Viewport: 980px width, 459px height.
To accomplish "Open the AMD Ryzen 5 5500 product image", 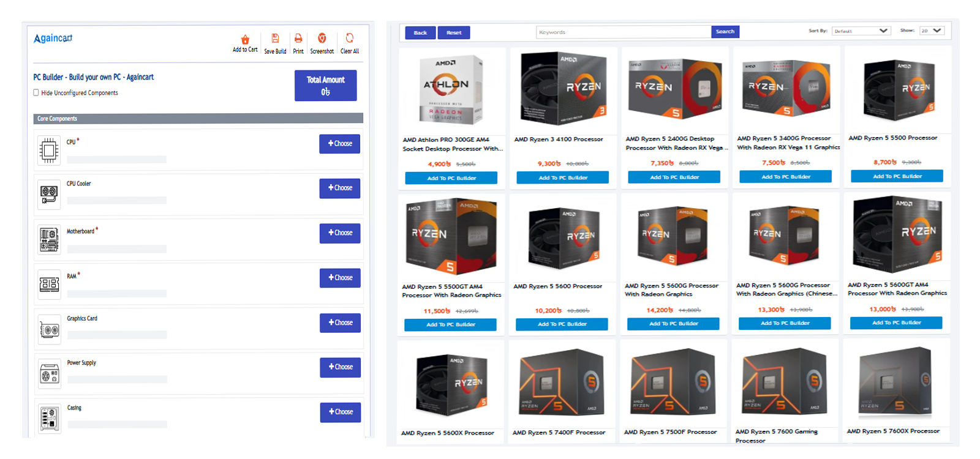I will [x=899, y=89].
